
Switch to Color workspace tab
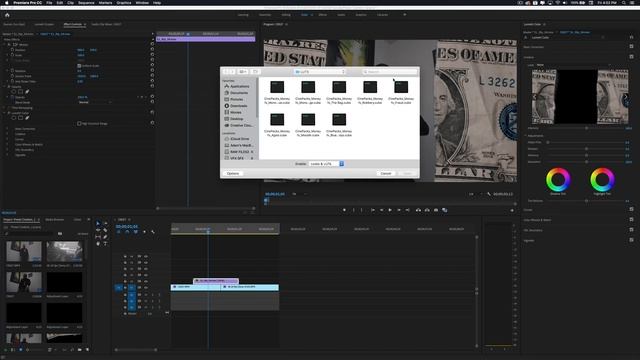pos(304,15)
